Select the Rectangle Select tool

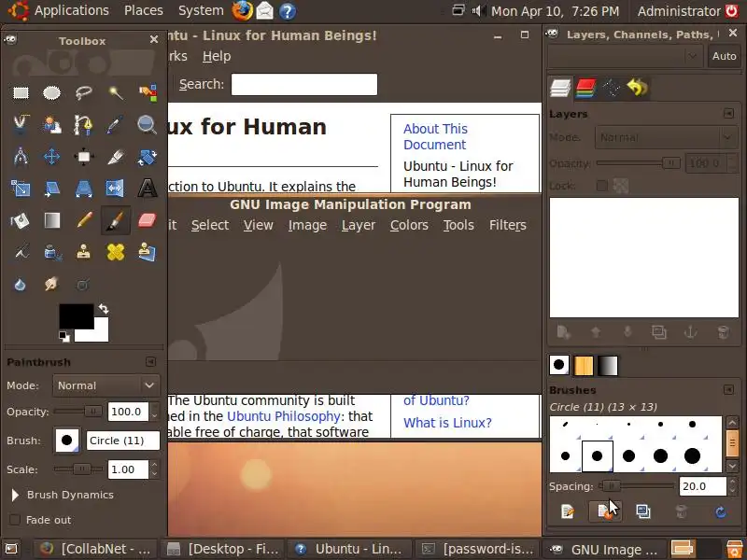tap(21, 92)
